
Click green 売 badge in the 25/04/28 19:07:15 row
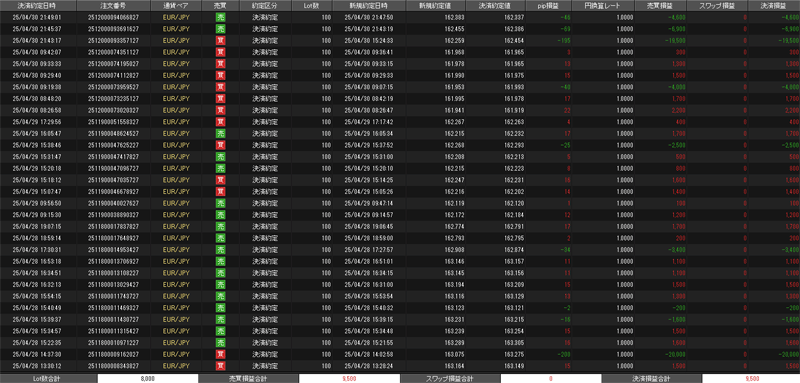tap(220, 226)
